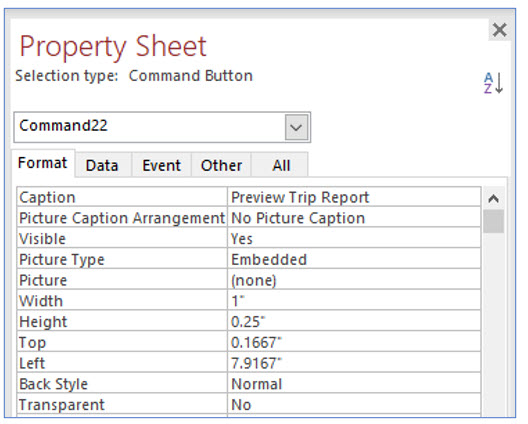Open the Command22 object dropdown
This screenshot has width=528, height=424.
pos(296,127)
